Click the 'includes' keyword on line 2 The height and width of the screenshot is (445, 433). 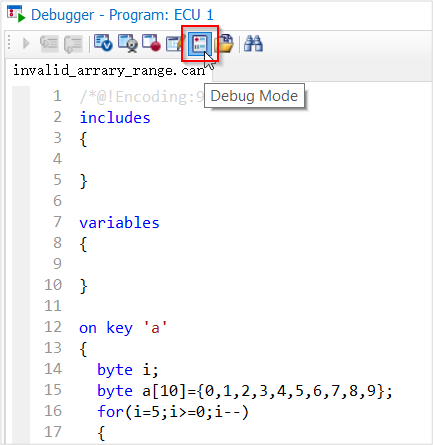tap(115, 118)
